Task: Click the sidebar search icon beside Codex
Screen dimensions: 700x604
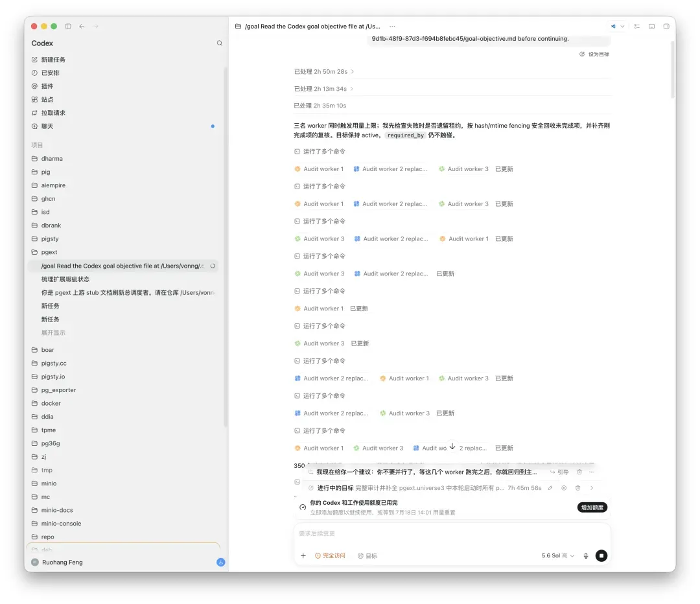Action: (x=219, y=43)
